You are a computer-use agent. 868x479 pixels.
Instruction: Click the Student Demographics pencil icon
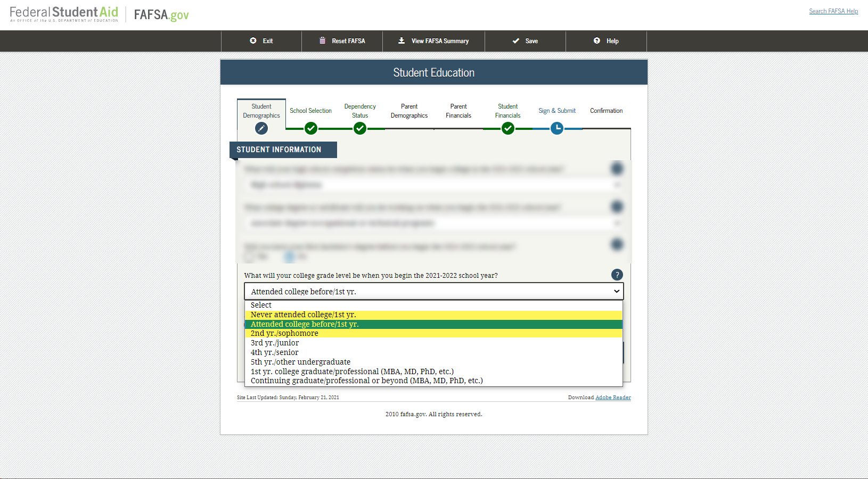(x=261, y=128)
